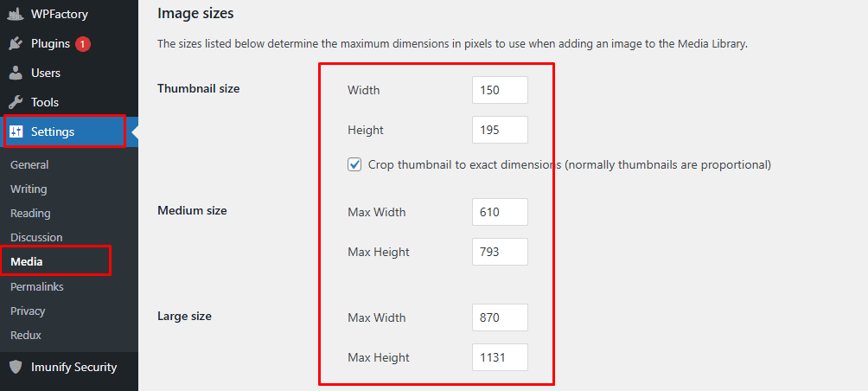Image resolution: width=868 pixels, height=391 pixels.
Task: Click the Thumbnail Height input field
Action: pos(500,130)
